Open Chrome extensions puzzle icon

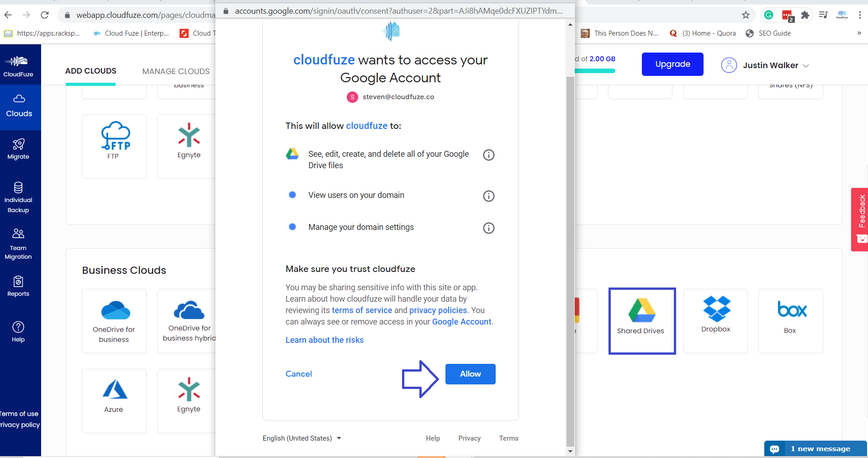(805, 15)
